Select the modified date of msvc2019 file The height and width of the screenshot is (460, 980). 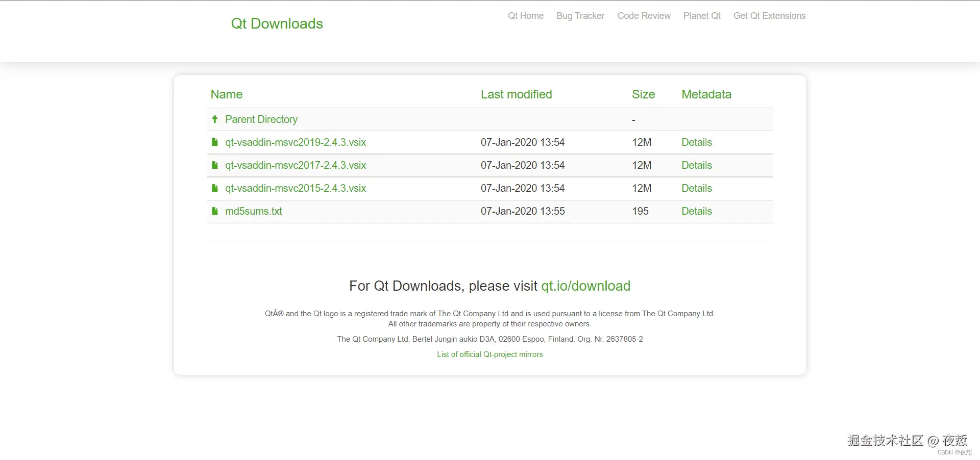[x=523, y=142]
